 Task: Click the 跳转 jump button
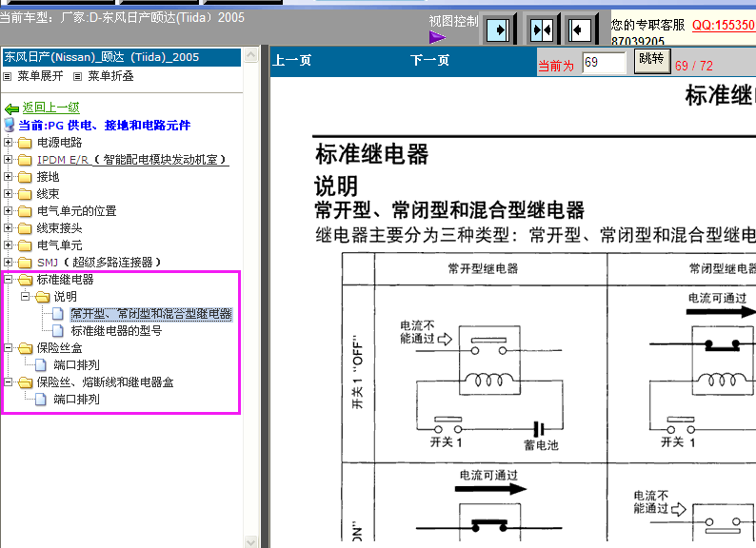pos(652,61)
